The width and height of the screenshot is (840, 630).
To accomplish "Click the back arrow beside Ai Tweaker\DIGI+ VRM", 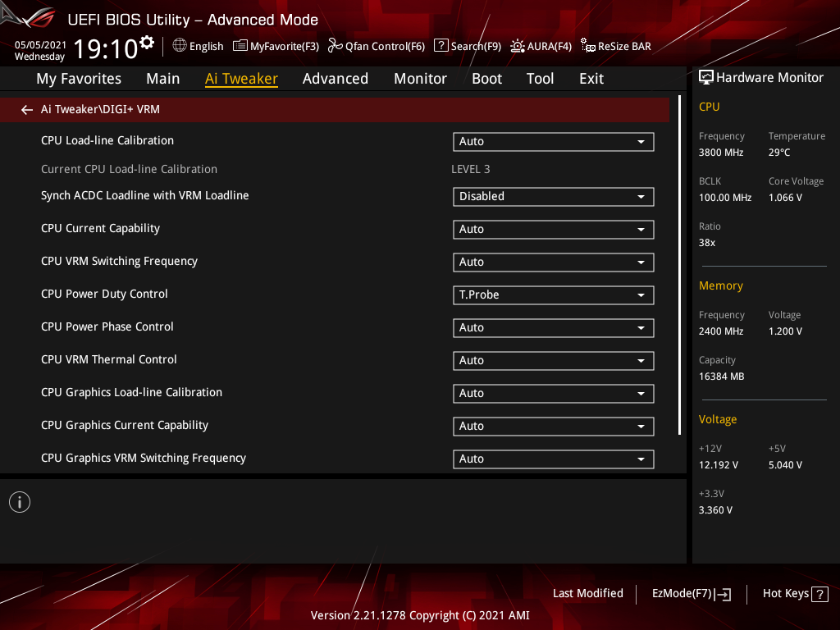I will pos(27,110).
